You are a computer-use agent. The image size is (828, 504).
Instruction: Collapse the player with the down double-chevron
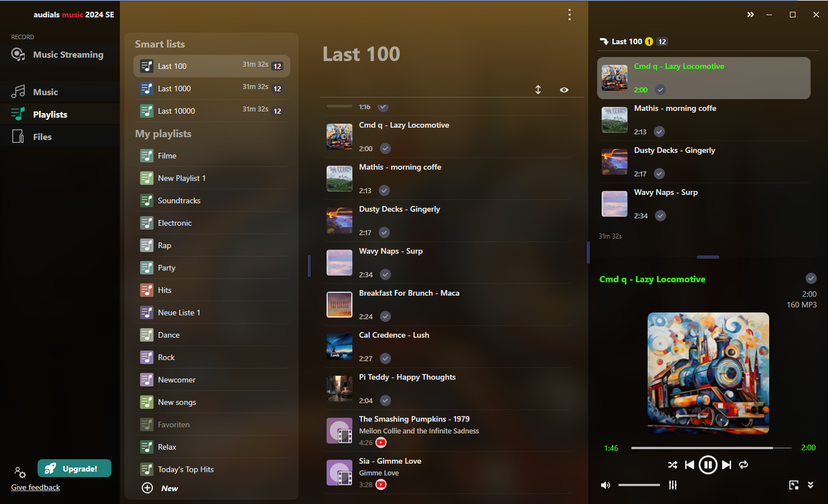click(x=810, y=485)
